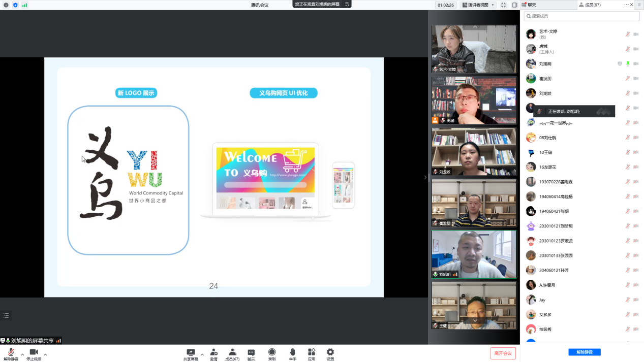Show earlier video thumbnails with the up chevron

(476, 26)
